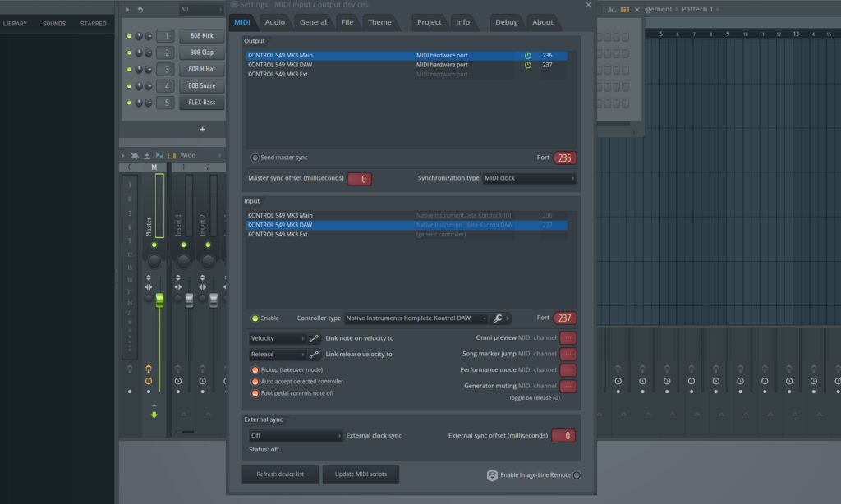This screenshot has width=841, height=504.
Task: Add a new channel with plus icon
Action: [202, 129]
